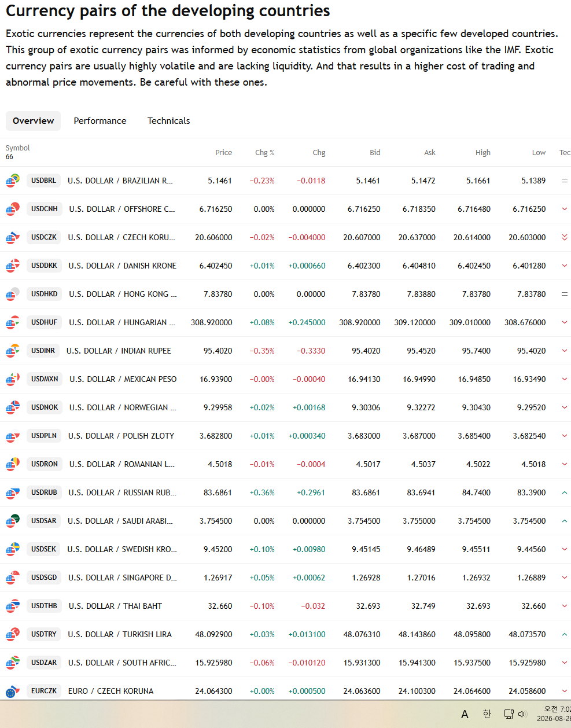Click the taskbar English input mode A indicator

[465, 714]
